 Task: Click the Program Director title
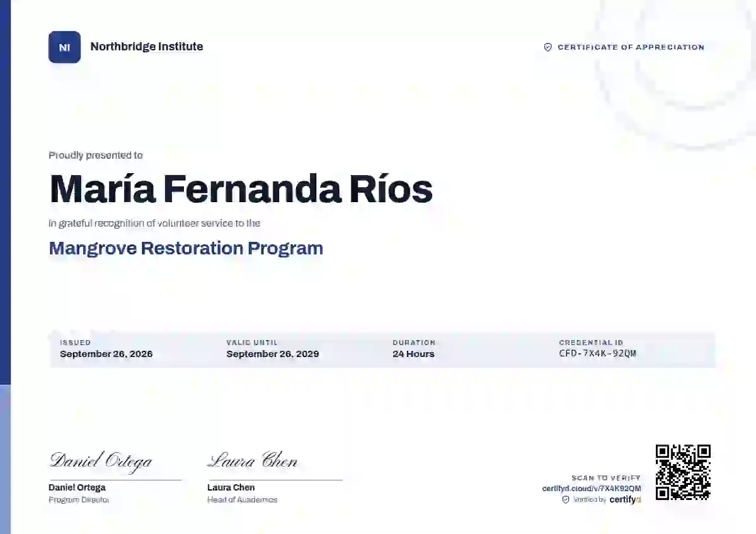(79, 500)
